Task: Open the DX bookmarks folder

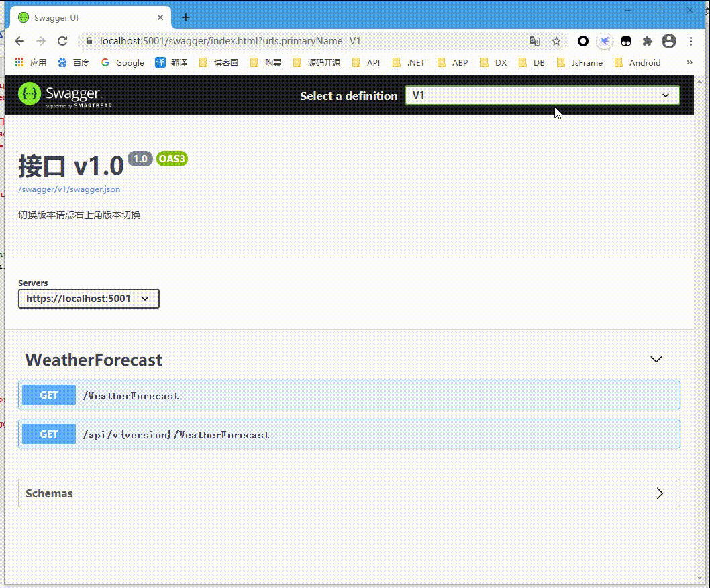Action: pos(494,62)
